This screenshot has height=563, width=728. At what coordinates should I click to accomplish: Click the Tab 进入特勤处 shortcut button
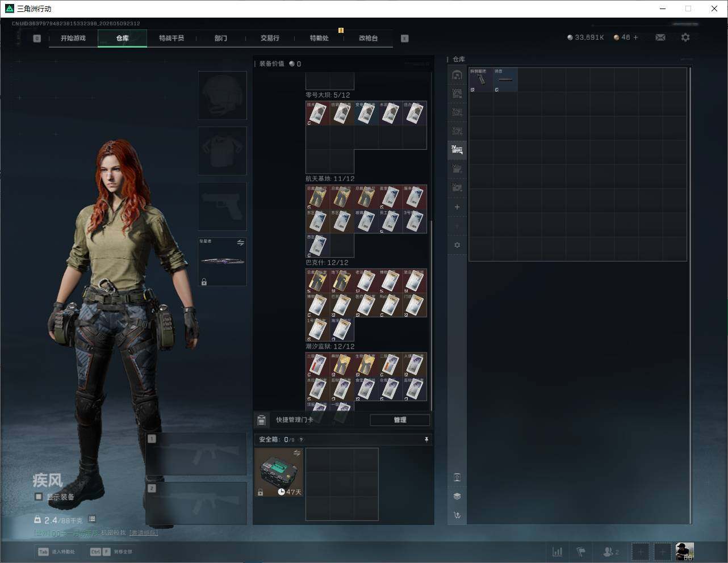coord(56,552)
